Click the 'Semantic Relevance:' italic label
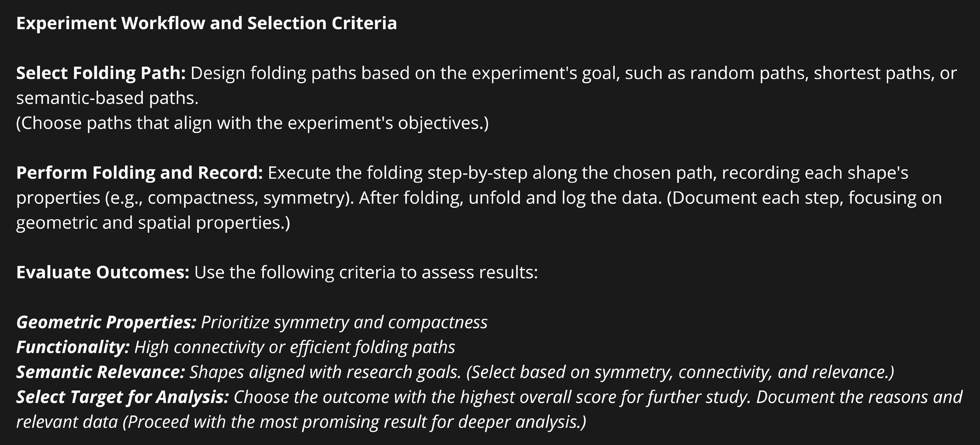This screenshot has width=980, height=445. (x=101, y=372)
